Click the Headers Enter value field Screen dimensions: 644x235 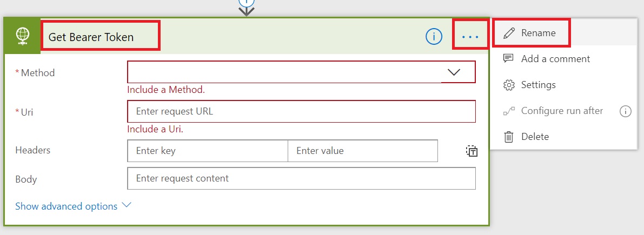pyautogui.click(x=363, y=151)
